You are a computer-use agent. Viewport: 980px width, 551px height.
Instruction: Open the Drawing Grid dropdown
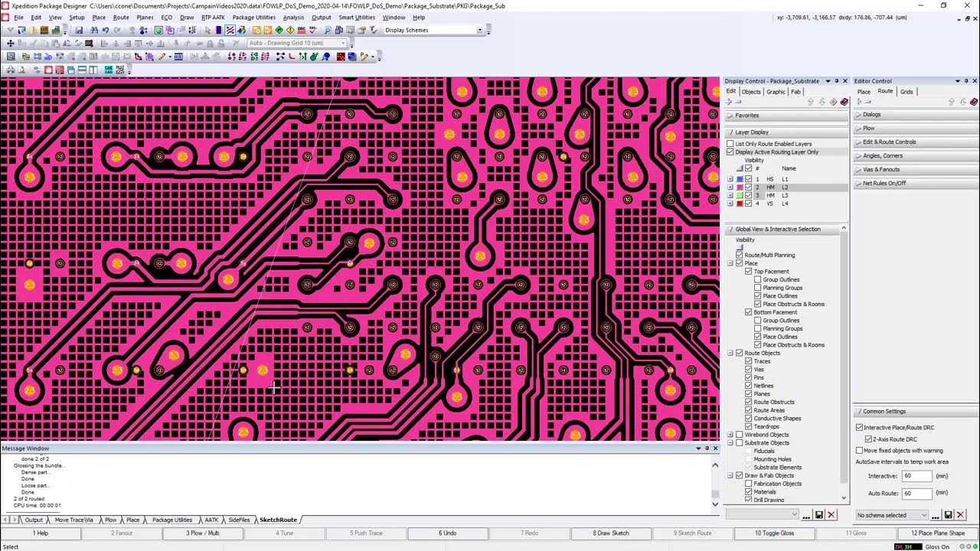(x=343, y=44)
